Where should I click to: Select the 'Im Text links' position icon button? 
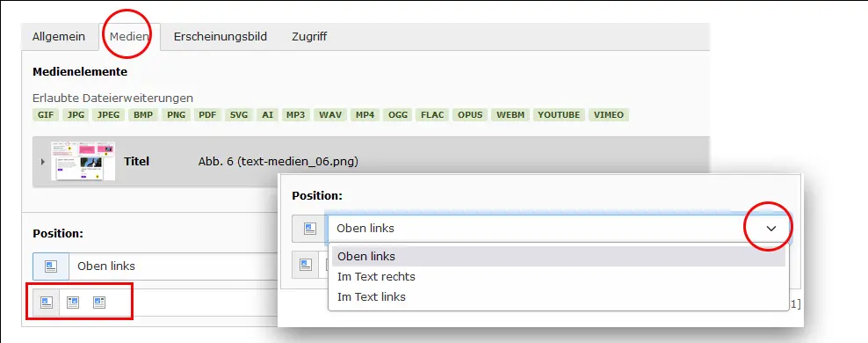pos(99,303)
